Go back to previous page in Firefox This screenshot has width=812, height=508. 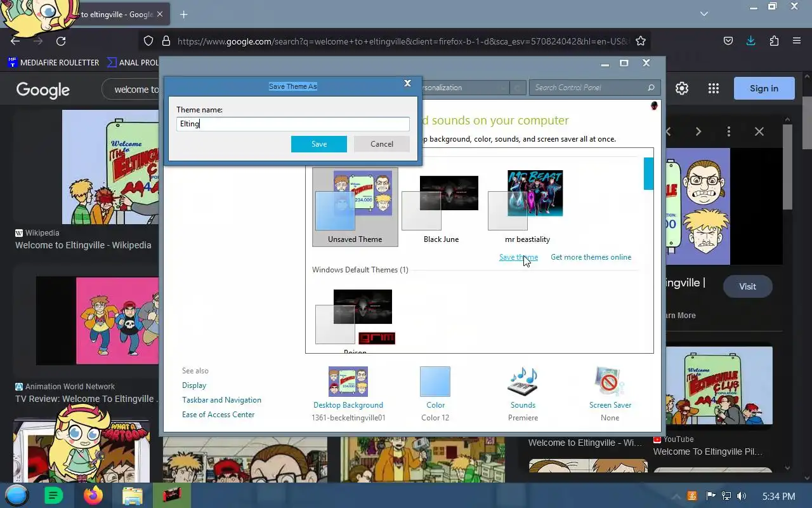click(15, 41)
